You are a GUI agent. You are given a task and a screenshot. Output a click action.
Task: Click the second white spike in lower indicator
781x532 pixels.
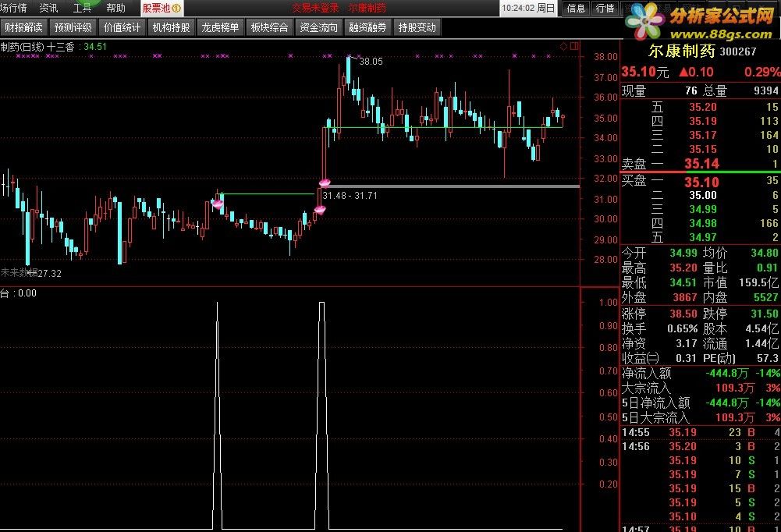point(321,415)
